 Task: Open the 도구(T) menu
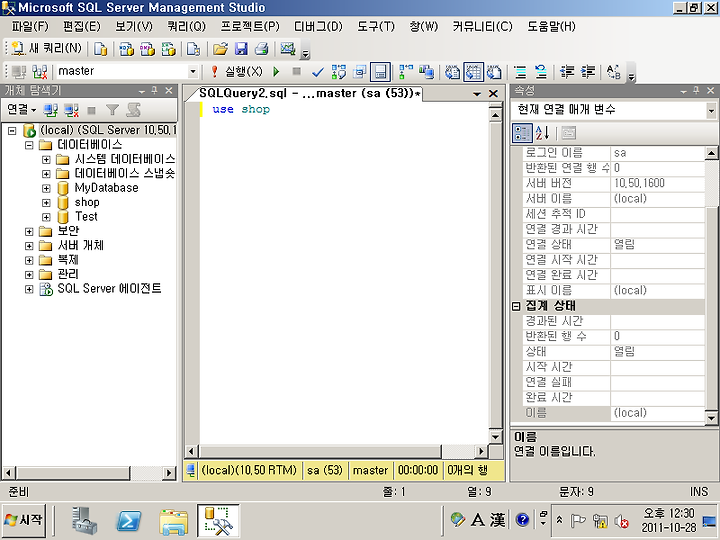376,27
